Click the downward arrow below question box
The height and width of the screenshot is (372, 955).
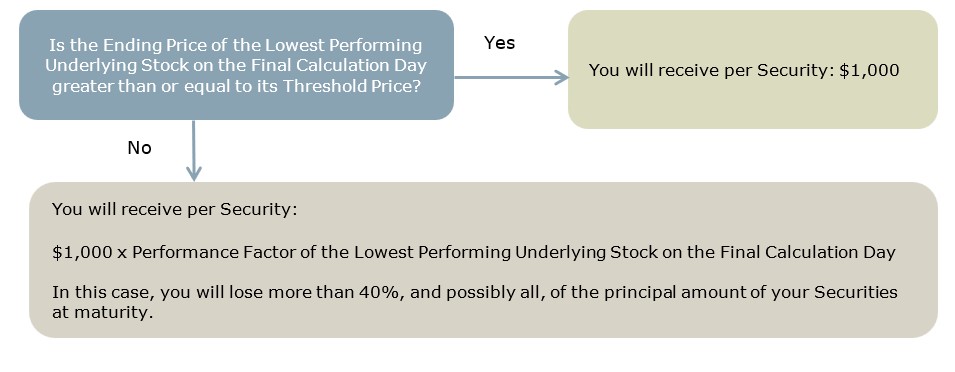coord(193,150)
